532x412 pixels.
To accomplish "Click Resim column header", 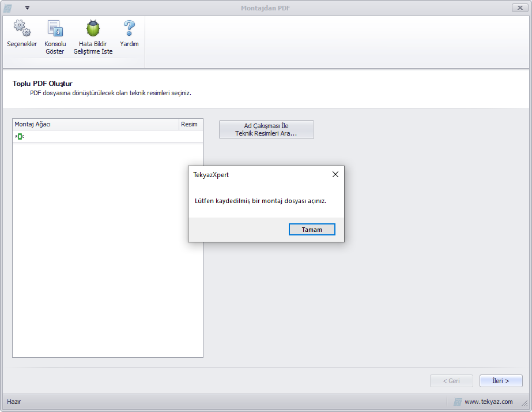I will coord(191,124).
